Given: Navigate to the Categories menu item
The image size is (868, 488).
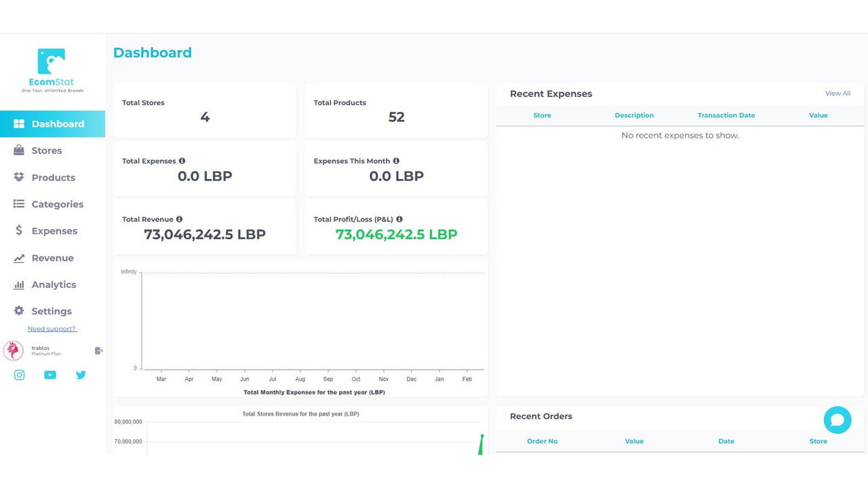Looking at the screenshot, I should coord(52,204).
